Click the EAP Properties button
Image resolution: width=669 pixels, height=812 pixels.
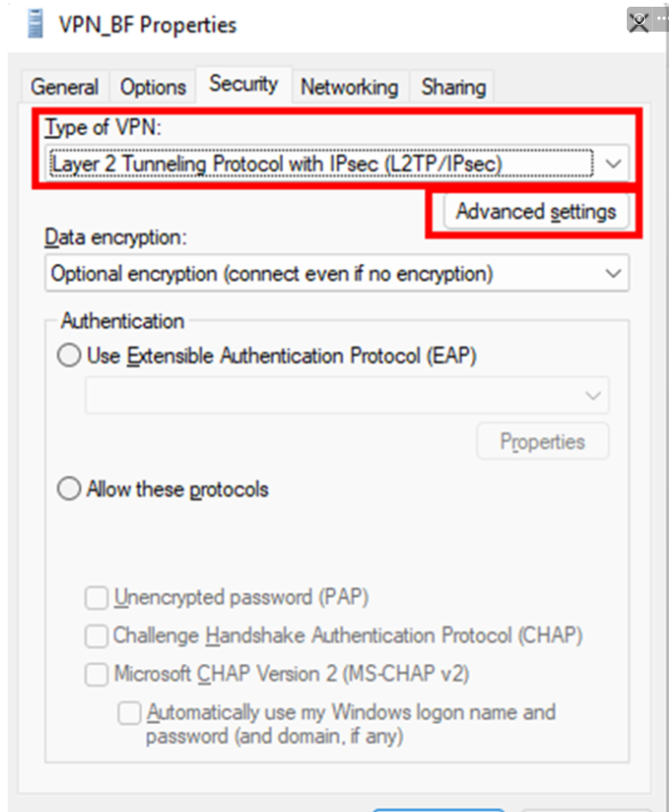[542, 442]
